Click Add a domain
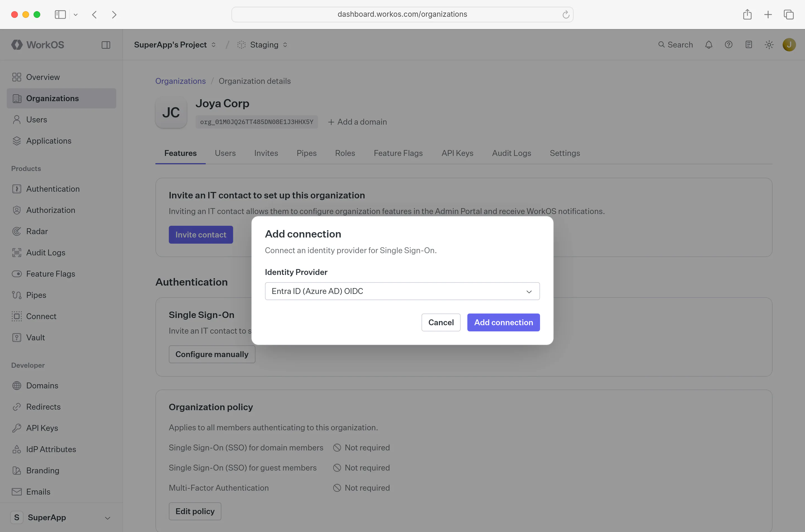 (x=357, y=122)
